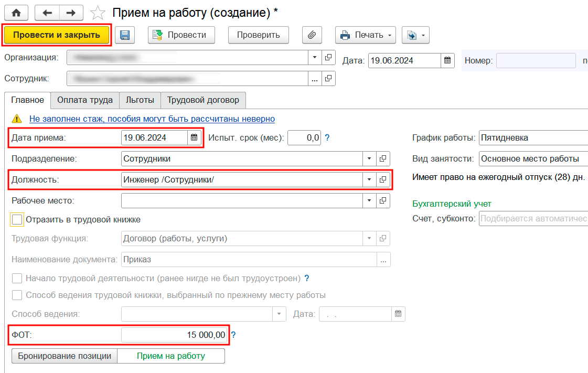Image resolution: width=588 pixels, height=373 pixels.
Task: Save document using floppy disk icon
Action: coord(125,35)
